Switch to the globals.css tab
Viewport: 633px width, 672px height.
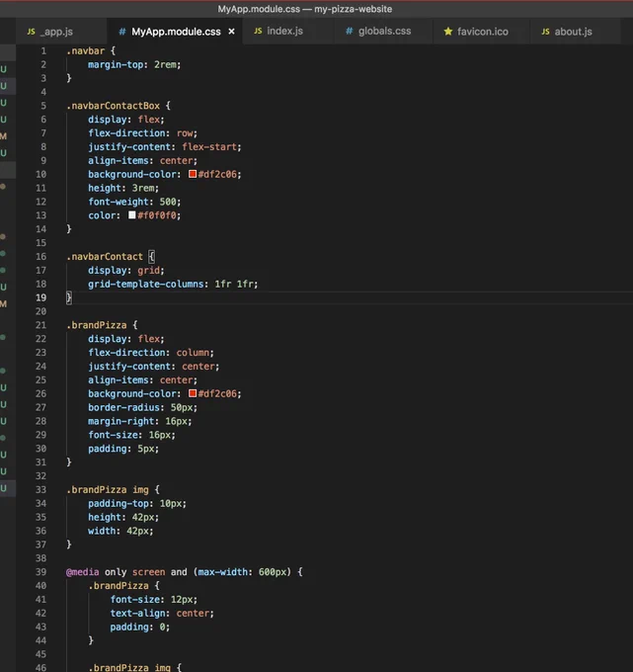point(384,31)
